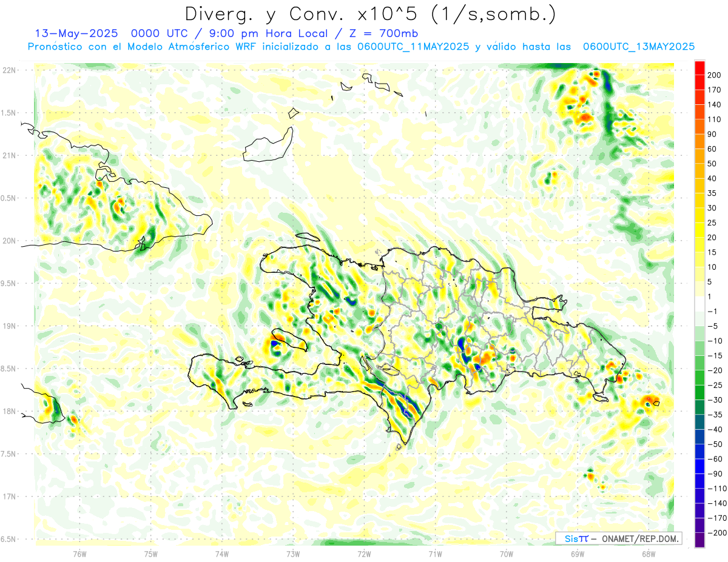The width and height of the screenshot is (728, 562).
Task: Click the "9:00 pm Hora Local" text
Action: (x=268, y=33)
